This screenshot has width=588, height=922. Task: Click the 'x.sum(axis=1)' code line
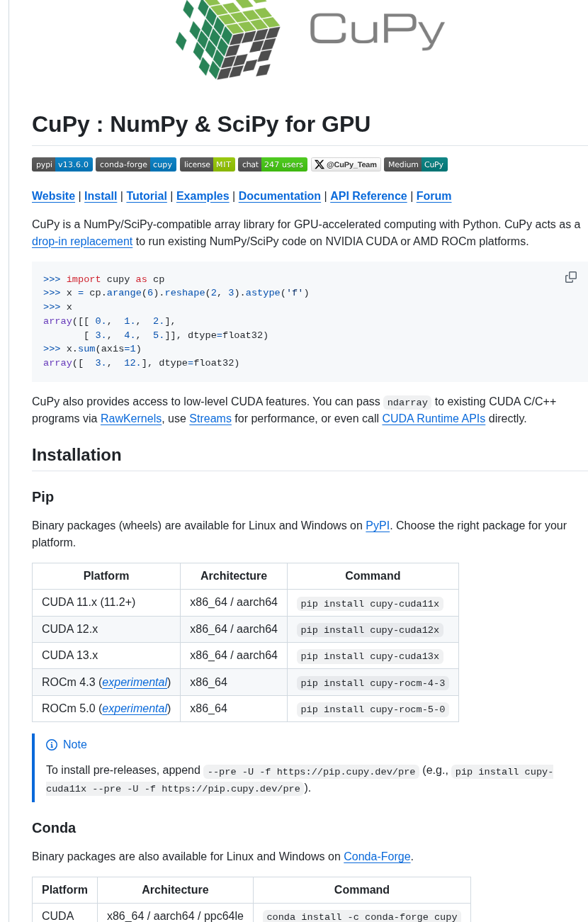coord(92,349)
